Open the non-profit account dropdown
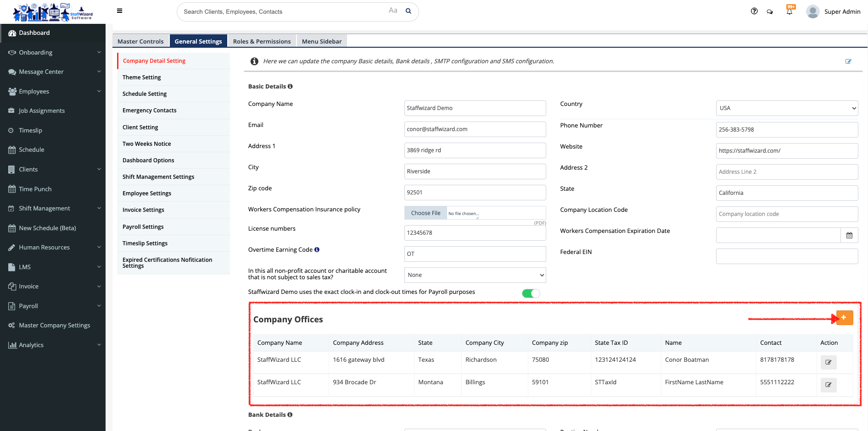The image size is (868, 431). 475,275
